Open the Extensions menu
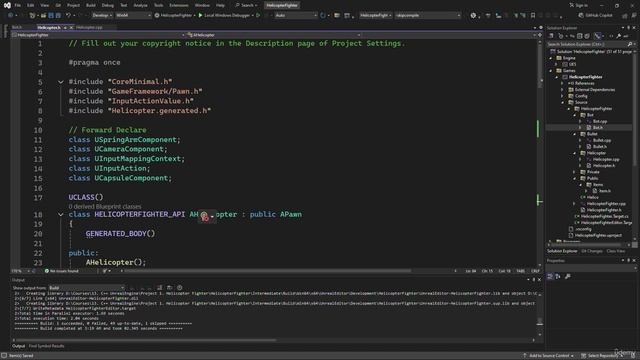Viewport: 640px width, 360px height. click(x=179, y=5)
